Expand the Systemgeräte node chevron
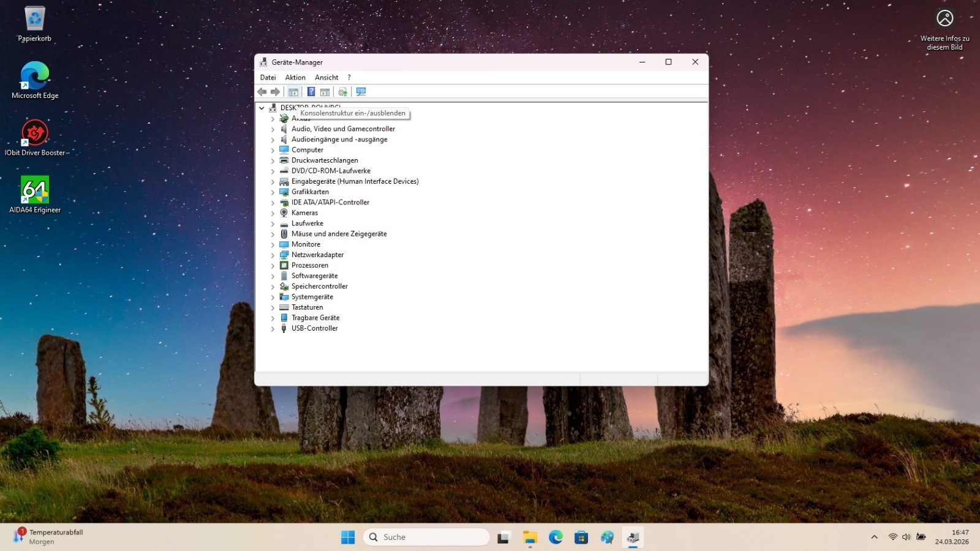 pos(273,297)
